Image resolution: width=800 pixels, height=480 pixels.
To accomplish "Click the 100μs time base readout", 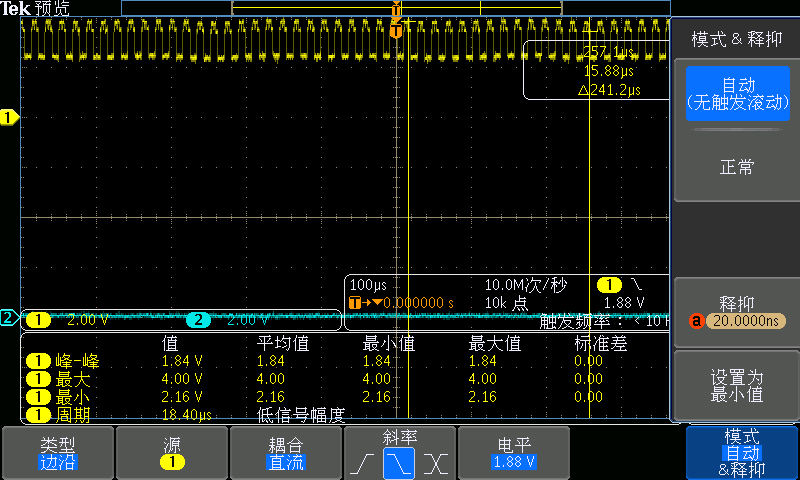I will coord(368,285).
